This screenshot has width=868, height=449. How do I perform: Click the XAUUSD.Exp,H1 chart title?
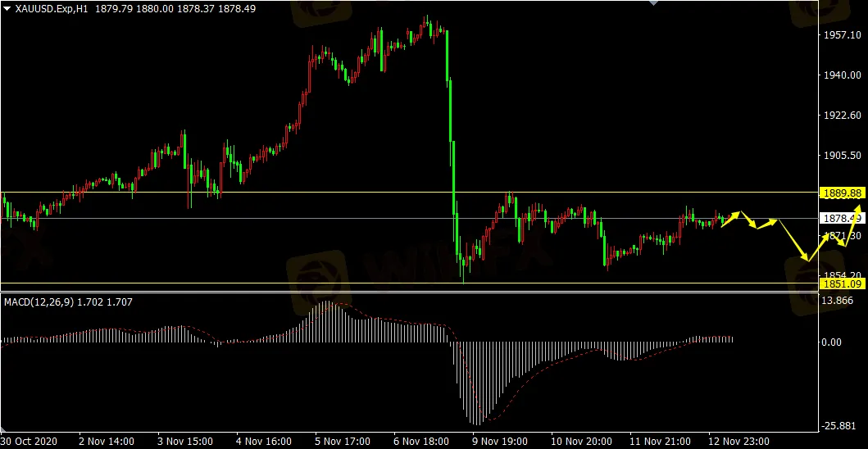(x=52, y=9)
